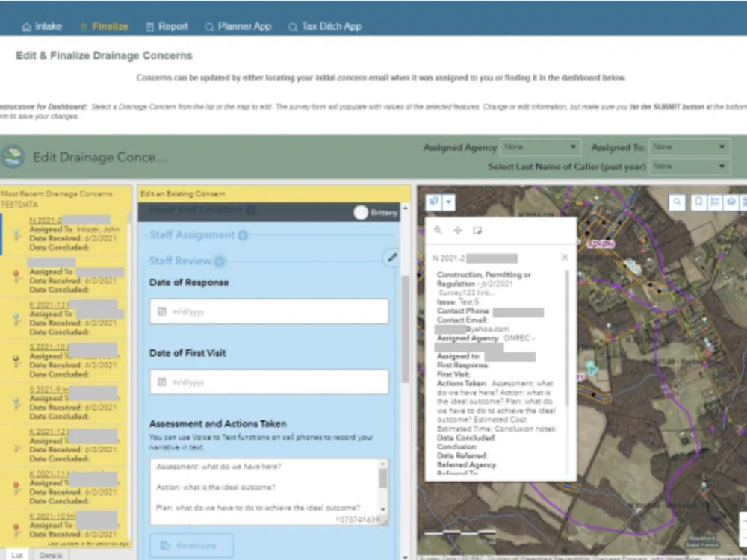Image resolution: width=747 pixels, height=560 pixels.
Task: Open the select tool dropdown arrow
Action: (449, 202)
